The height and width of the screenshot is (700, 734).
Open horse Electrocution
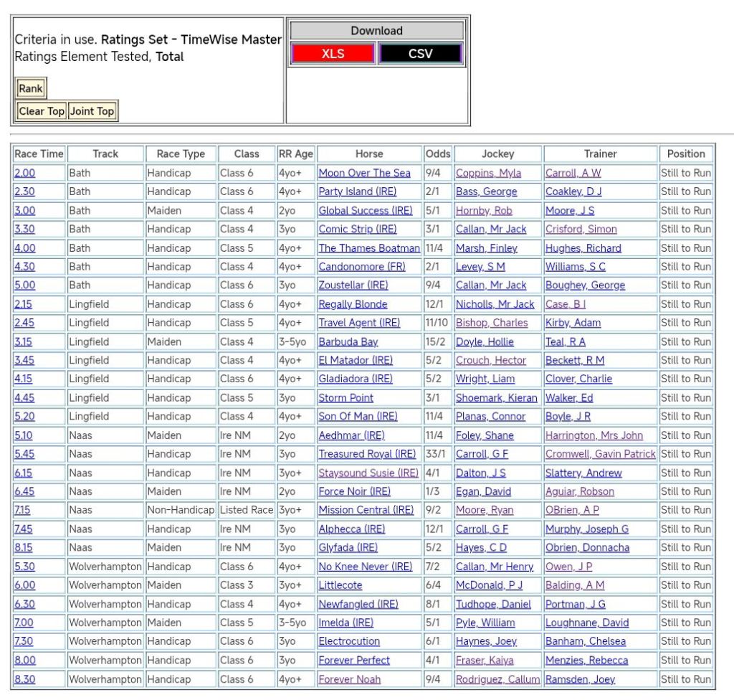(349, 642)
